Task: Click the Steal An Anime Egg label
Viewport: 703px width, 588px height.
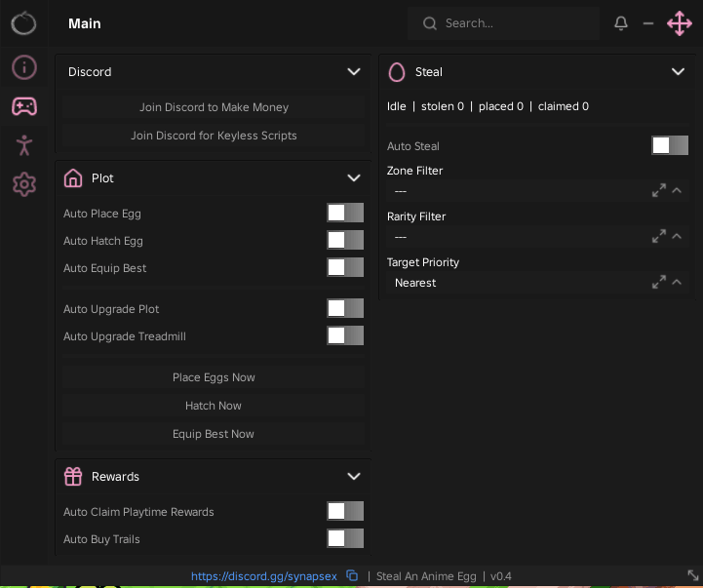Action: pyautogui.click(x=426, y=576)
